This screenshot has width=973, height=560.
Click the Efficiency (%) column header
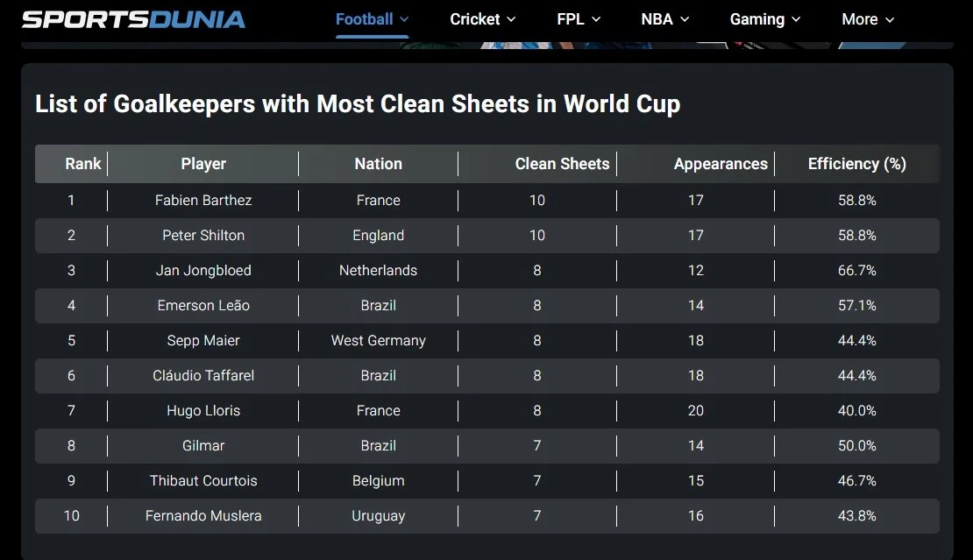click(856, 164)
